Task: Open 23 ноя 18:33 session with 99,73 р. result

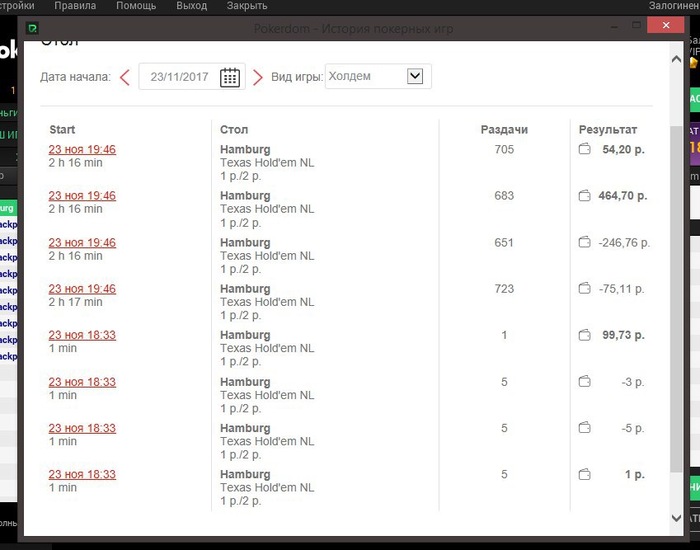Action: [82, 335]
